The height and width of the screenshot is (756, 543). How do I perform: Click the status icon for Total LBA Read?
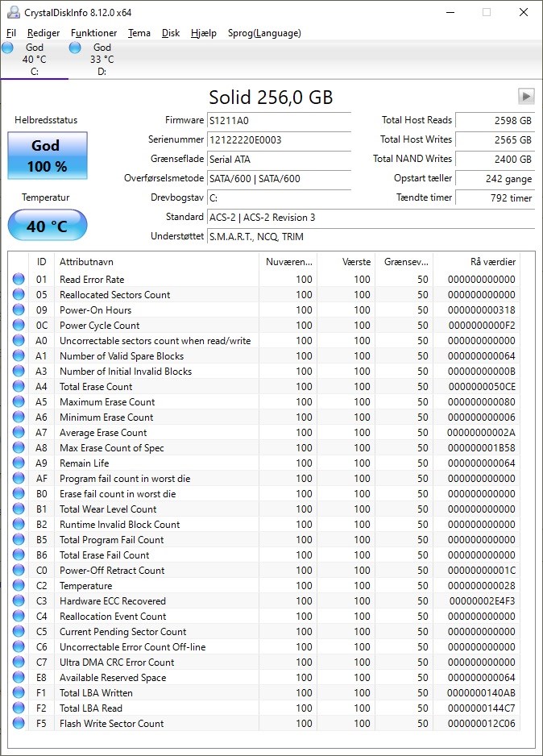coord(19,708)
